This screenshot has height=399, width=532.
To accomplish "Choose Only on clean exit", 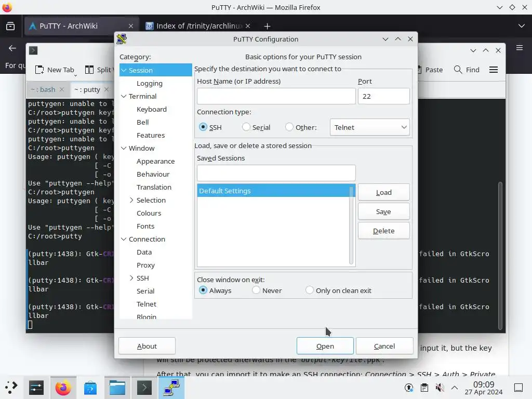I will pyautogui.click(x=310, y=290).
